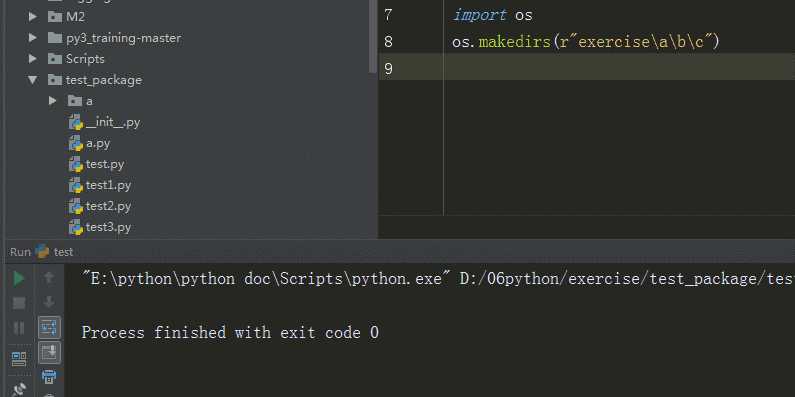Expand the 'a' subfolder arrow
The width and height of the screenshot is (795, 397).
(x=53, y=101)
